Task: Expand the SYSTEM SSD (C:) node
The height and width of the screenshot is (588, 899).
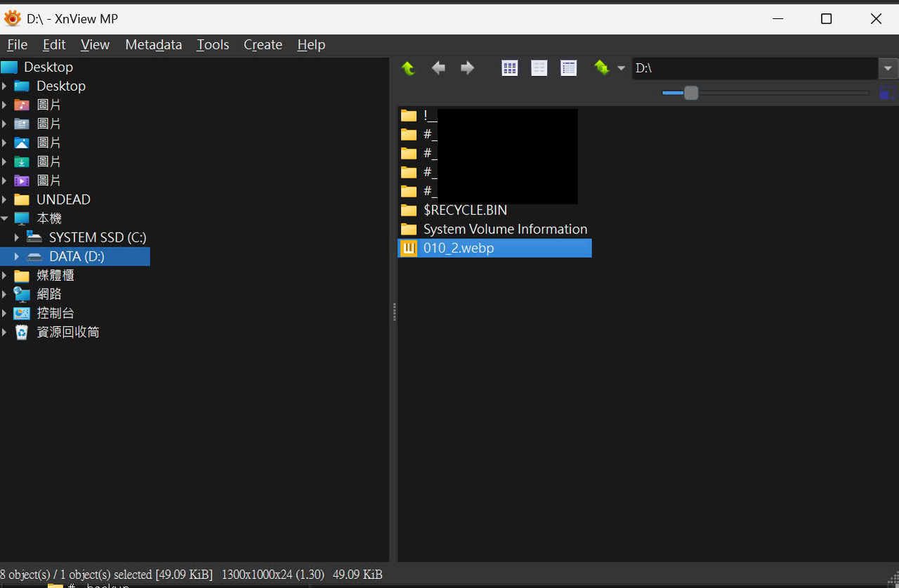Action: click(17, 237)
